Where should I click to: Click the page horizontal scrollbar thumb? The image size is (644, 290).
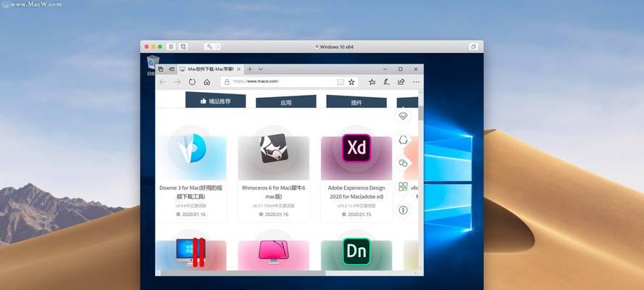[243, 273]
